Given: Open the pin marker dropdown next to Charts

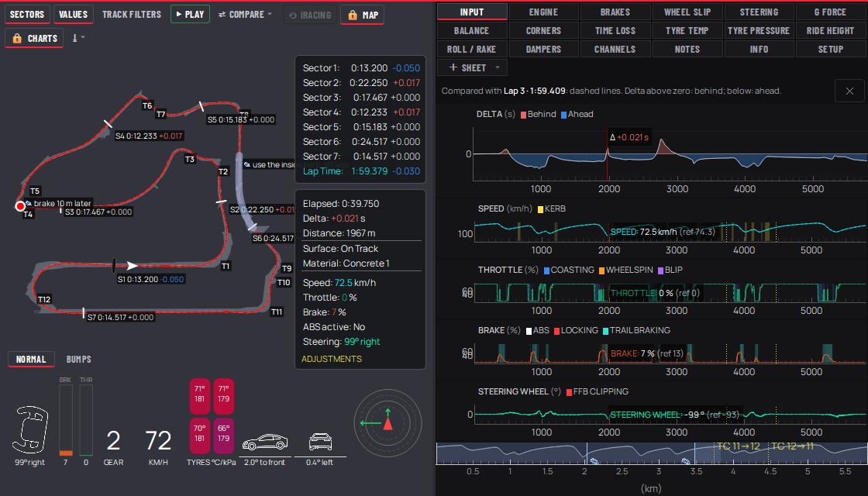Looking at the screenshot, I should tap(78, 38).
